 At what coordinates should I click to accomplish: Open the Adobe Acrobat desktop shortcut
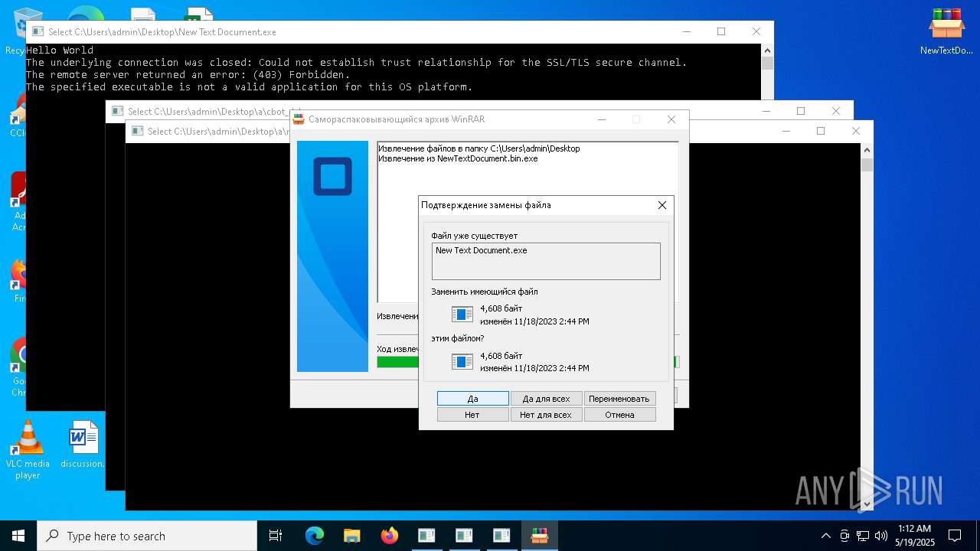click(x=18, y=201)
